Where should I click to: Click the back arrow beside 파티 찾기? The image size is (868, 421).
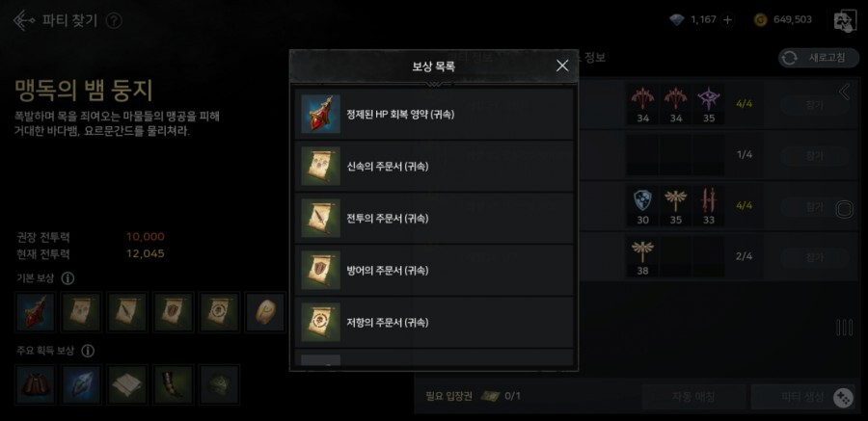pyautogui.click(x=24, y=20)
